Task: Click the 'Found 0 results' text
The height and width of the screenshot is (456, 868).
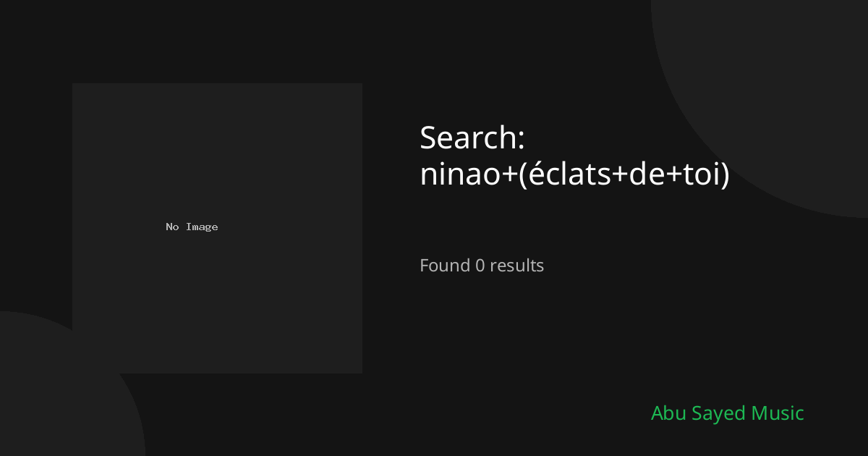Action: coord(482,266)
